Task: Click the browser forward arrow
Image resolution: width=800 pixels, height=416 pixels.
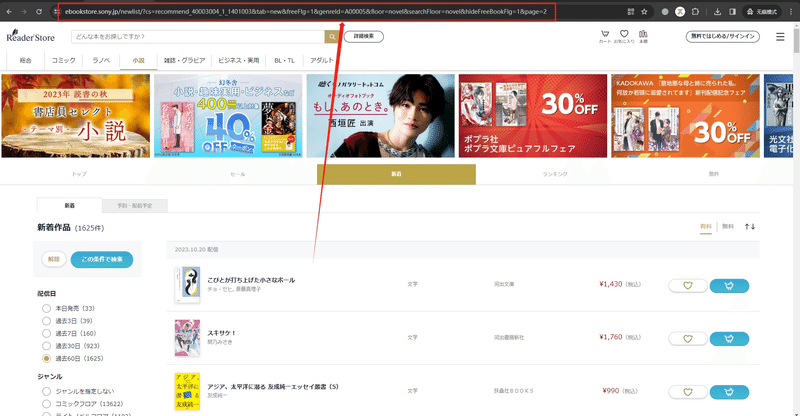Action: [23, 11]
